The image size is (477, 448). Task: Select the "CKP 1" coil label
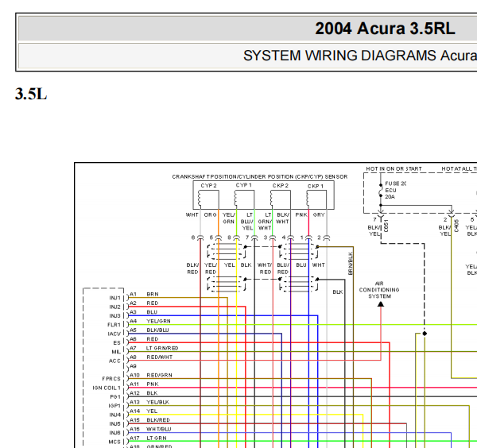coord(316,186)
